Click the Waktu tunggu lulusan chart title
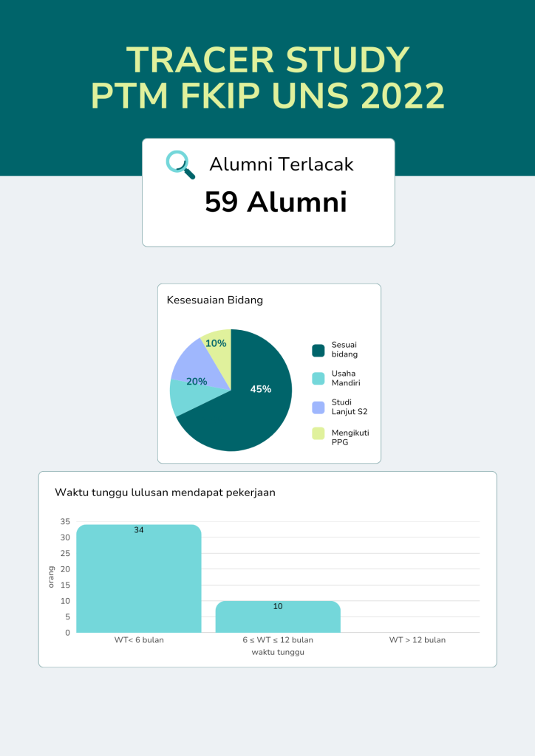 (x=166, y=492)
